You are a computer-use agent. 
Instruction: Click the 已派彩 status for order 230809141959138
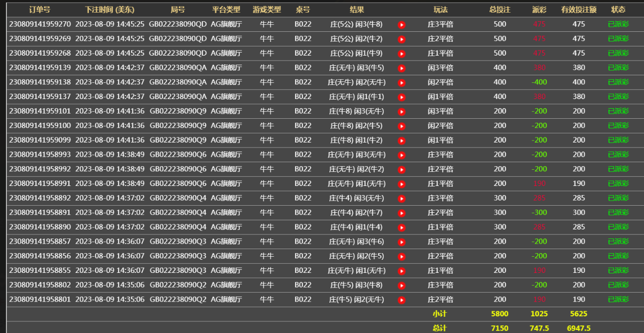pyautogui.click(x=618, y=82)
